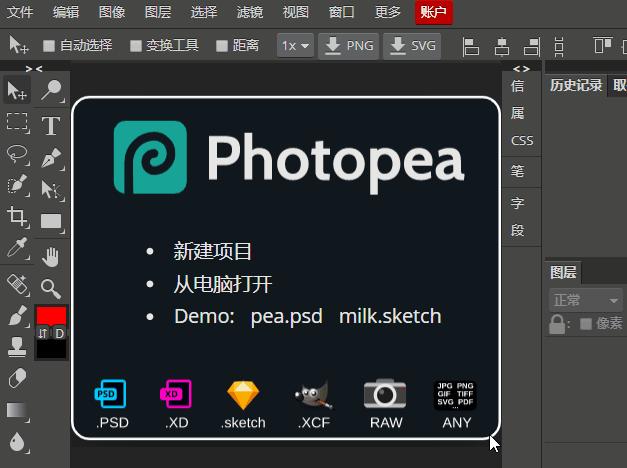
Task: Reset colors with the D button
Action: pos(59,333)
